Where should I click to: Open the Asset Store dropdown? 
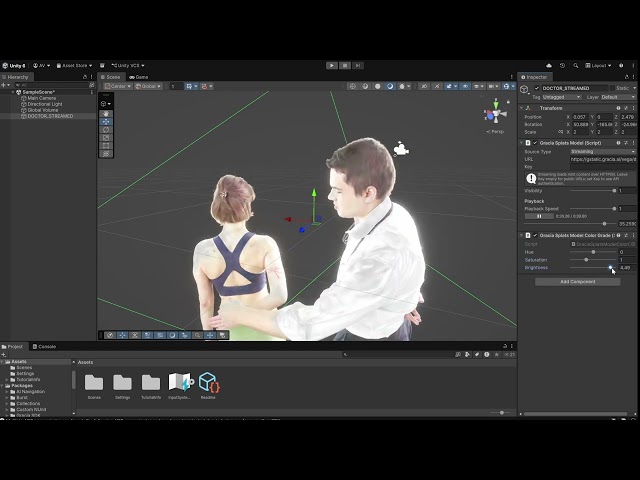point(74,65)
